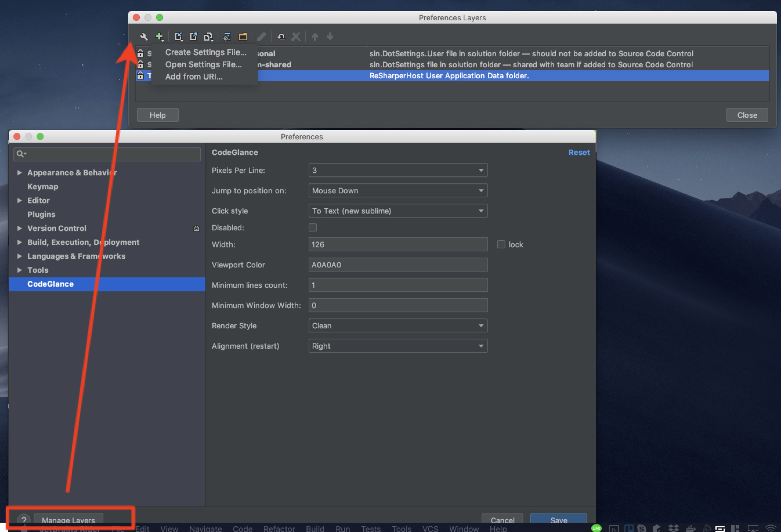Toggle the Disabled checkbox
The image size is (781, 532).
pyautogui.click(x=312, y=227)
